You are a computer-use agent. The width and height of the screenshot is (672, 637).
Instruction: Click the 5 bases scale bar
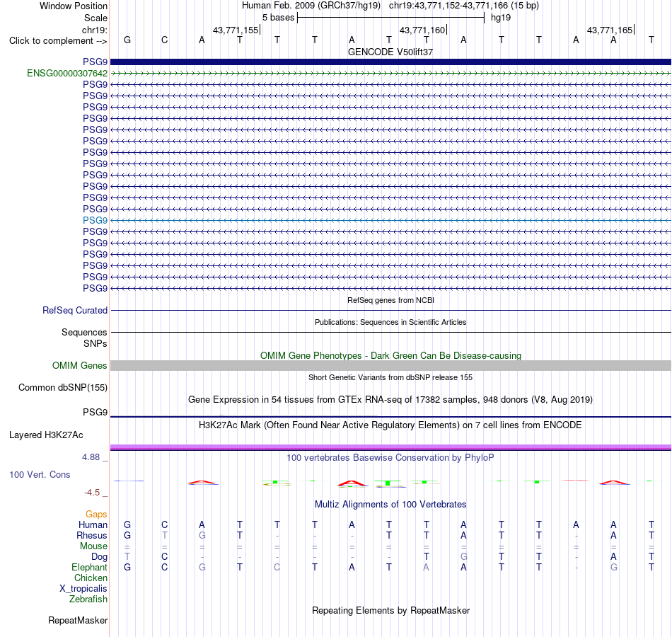click(x=390, y=18)
